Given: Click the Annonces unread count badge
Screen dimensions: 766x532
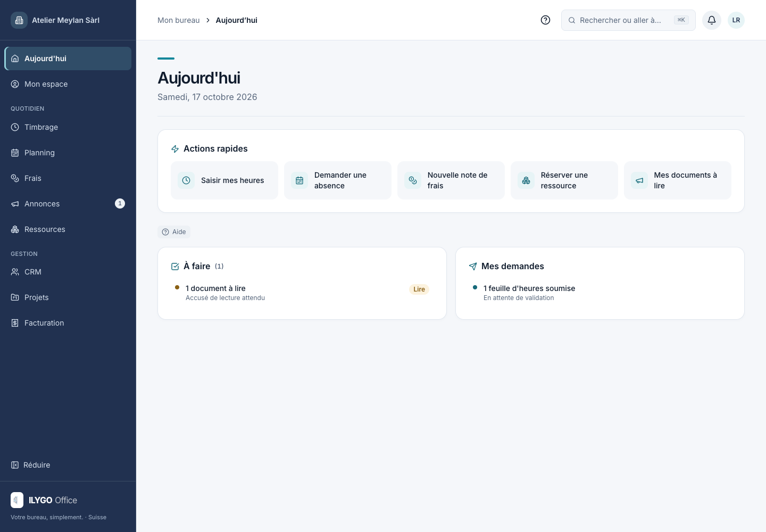Looking at the screenshot, I should pyautogui.click(x=120, y=204).
